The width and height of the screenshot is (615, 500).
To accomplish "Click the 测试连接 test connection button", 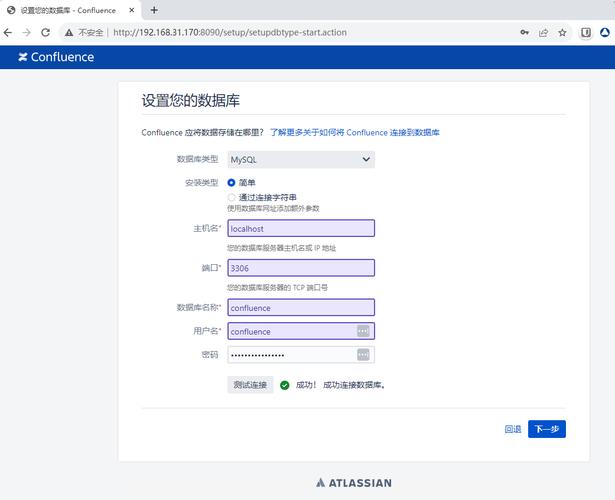I will point(250,385).
